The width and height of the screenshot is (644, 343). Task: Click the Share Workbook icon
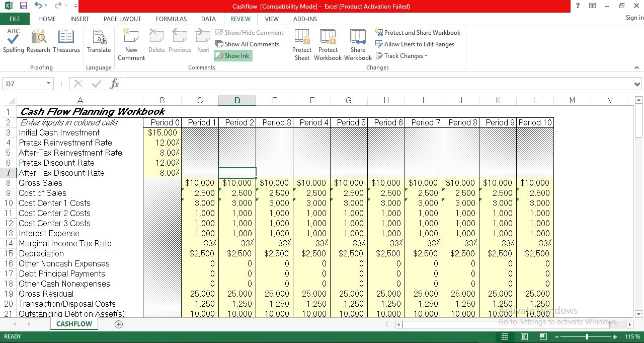(x=358, y=43)
